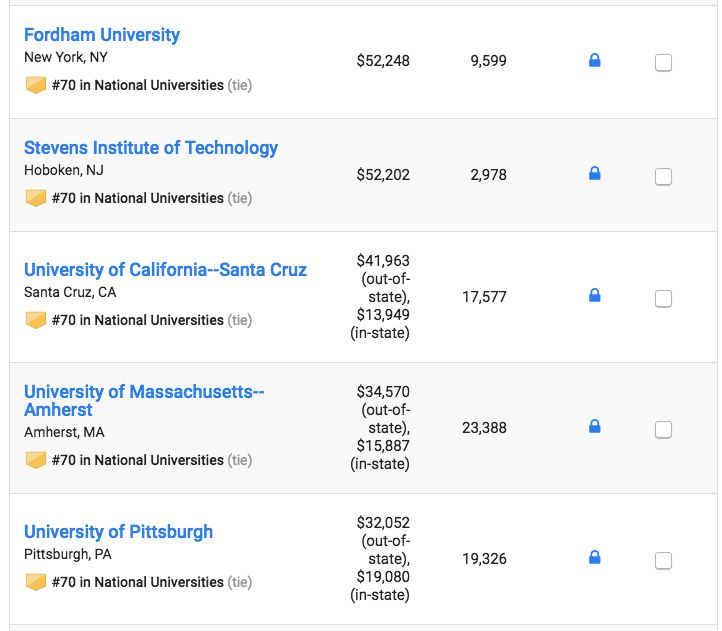The image size is (722, 631).
Task: Visit the University of Pittsburgh link
Action: (x=118, y=532)
